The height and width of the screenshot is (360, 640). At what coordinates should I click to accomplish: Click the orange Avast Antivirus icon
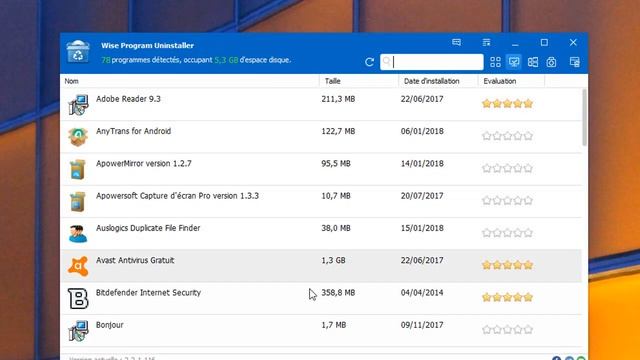point(78,266)
